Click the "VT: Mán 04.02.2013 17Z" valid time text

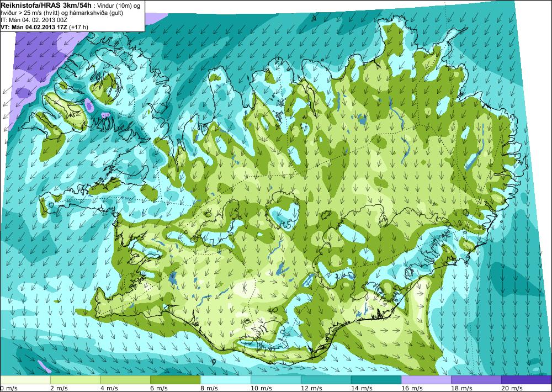coord(34,27)
